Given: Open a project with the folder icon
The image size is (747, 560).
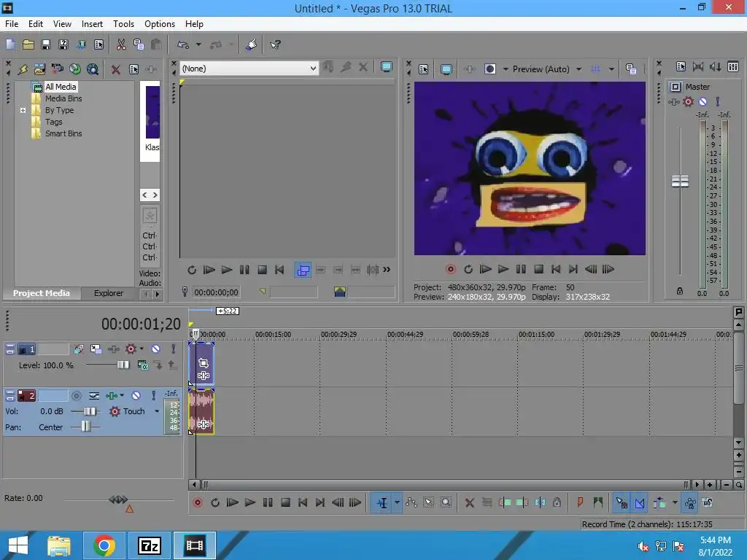Looking at the screenshot, I should [x=28, y=44].
